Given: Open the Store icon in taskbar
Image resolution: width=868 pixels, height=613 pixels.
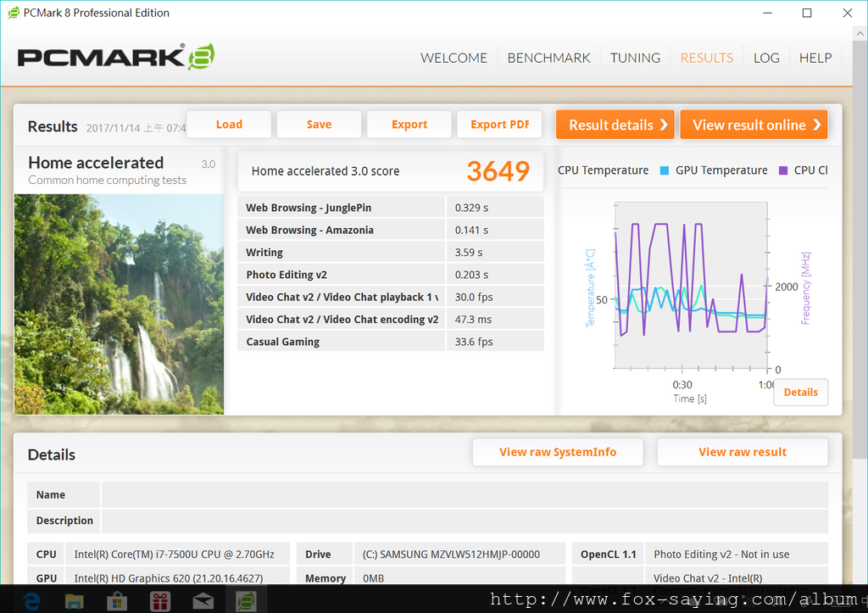Looking at the screenshot, I should pos(117,601).
